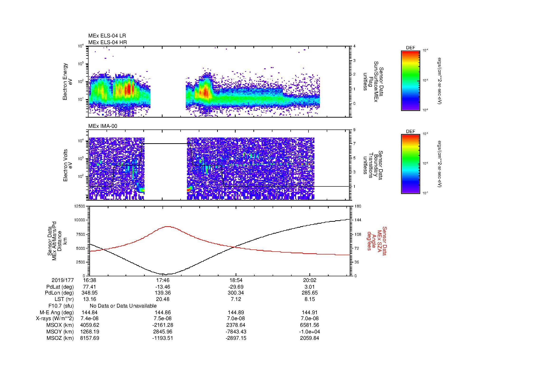Click the MSOY value -1.0e+04
This screenshot has width=555, height=392.
[x=310, y=332]
